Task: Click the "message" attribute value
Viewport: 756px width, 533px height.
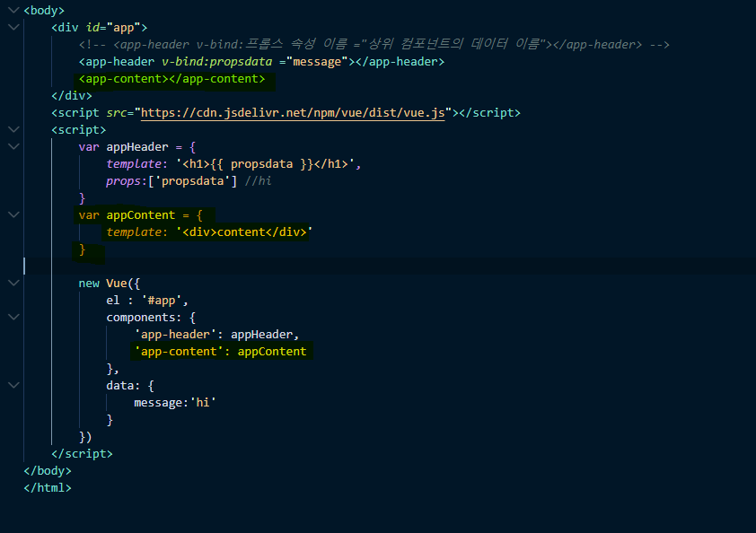Action: pos(317,62)
